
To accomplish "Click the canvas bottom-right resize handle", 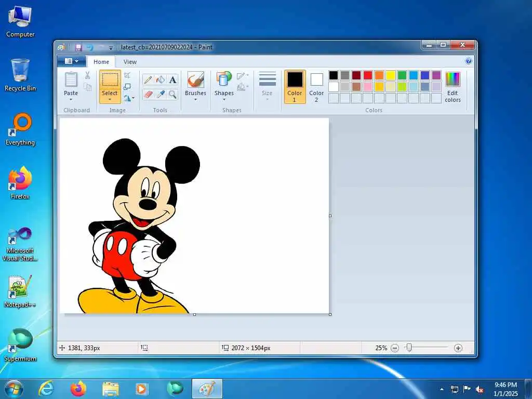I will coord(330,314).
